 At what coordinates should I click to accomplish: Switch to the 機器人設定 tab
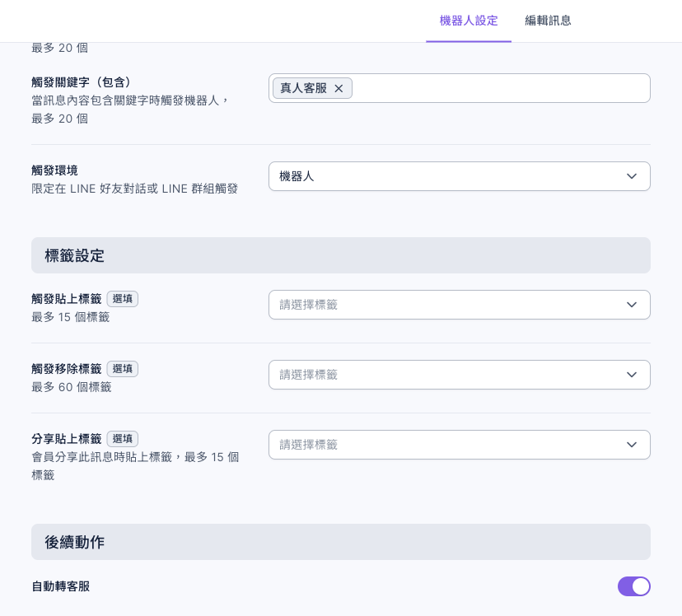(x=469, y=21)
